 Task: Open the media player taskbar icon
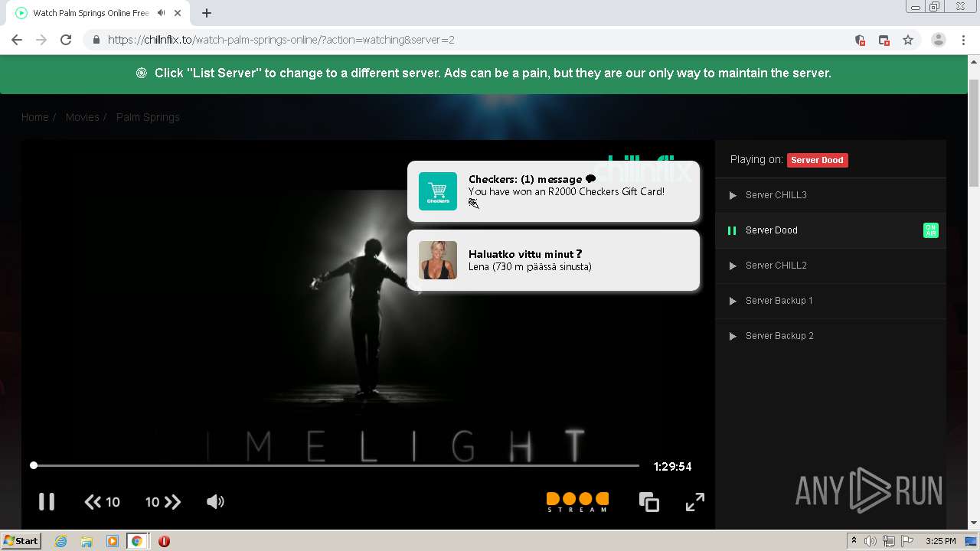tap(113, 541)
